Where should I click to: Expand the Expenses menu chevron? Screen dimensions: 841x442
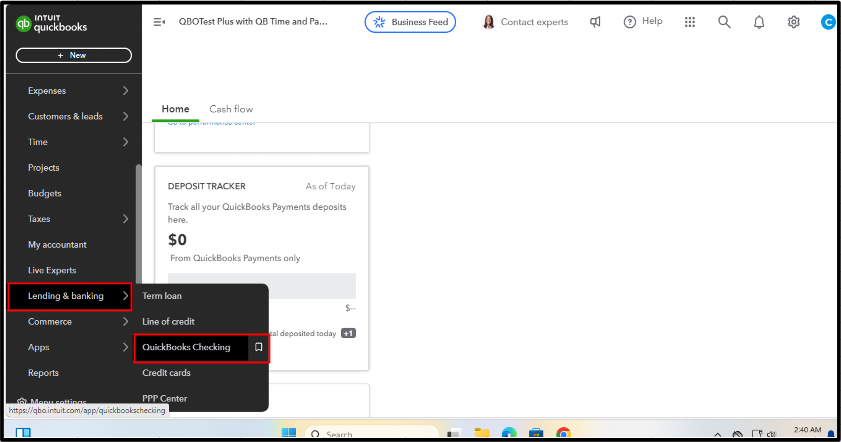126,91
